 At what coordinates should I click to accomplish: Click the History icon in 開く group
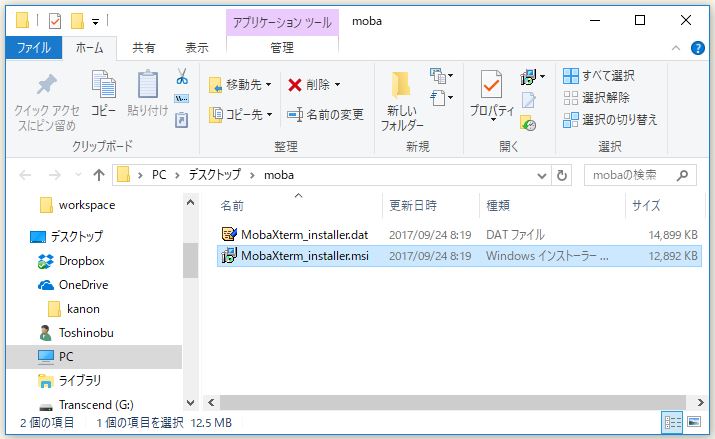528,123
